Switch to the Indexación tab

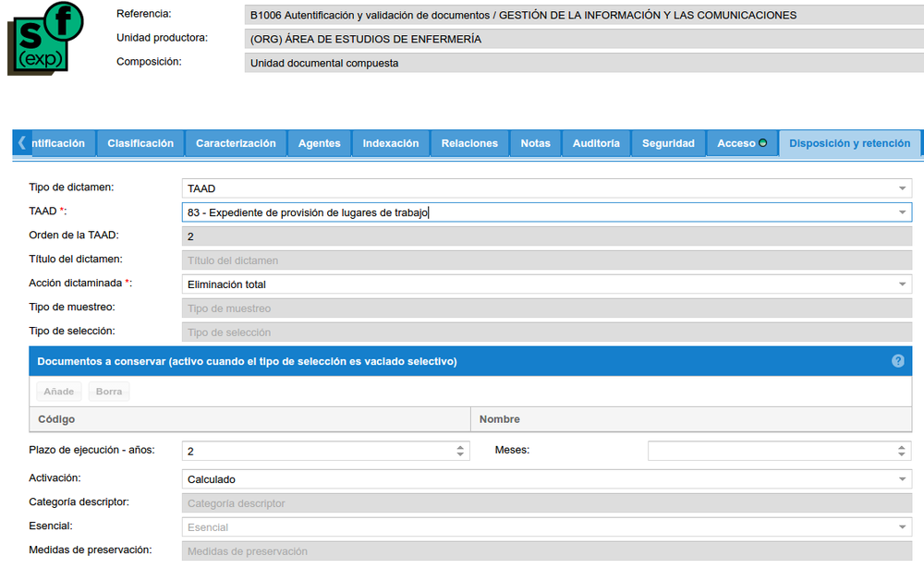click(x=390, y=143)
